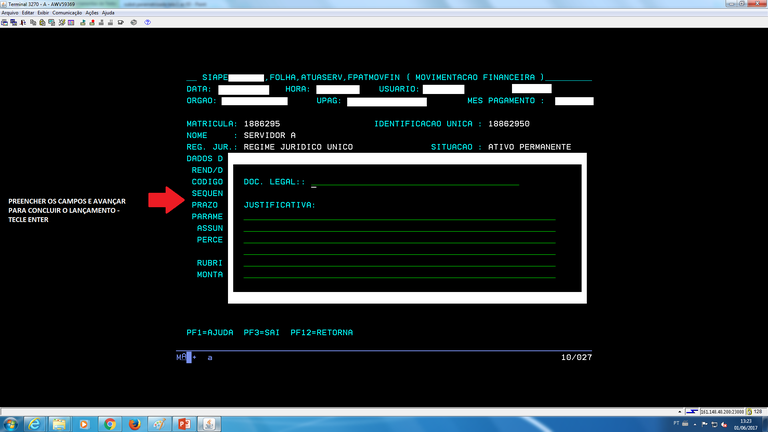The width and height of the screenshot is (768, 432).
Task: Click the two-monitors session toolbar icon
Action: [14, 23]
